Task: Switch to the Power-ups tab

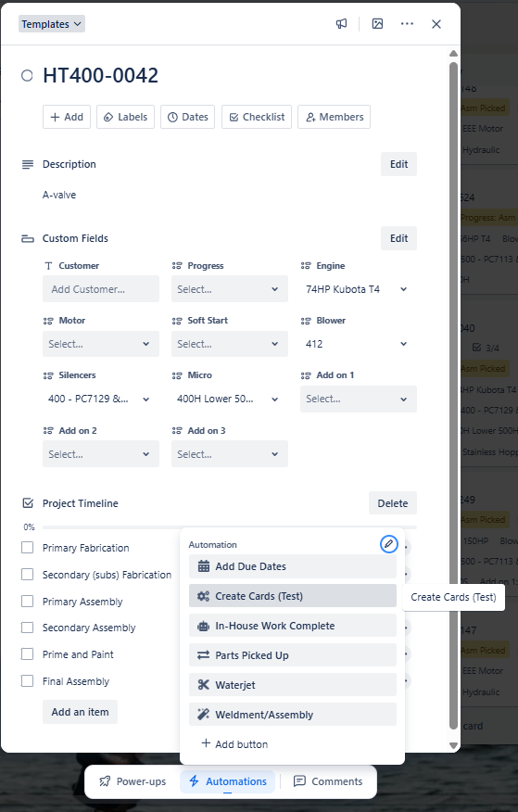Action: click(133, 780)
